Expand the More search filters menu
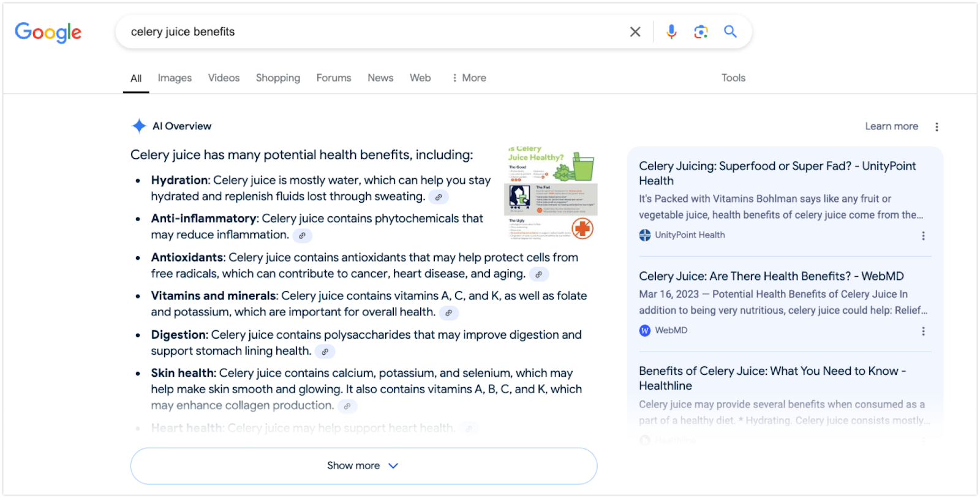 coord(469,78)
